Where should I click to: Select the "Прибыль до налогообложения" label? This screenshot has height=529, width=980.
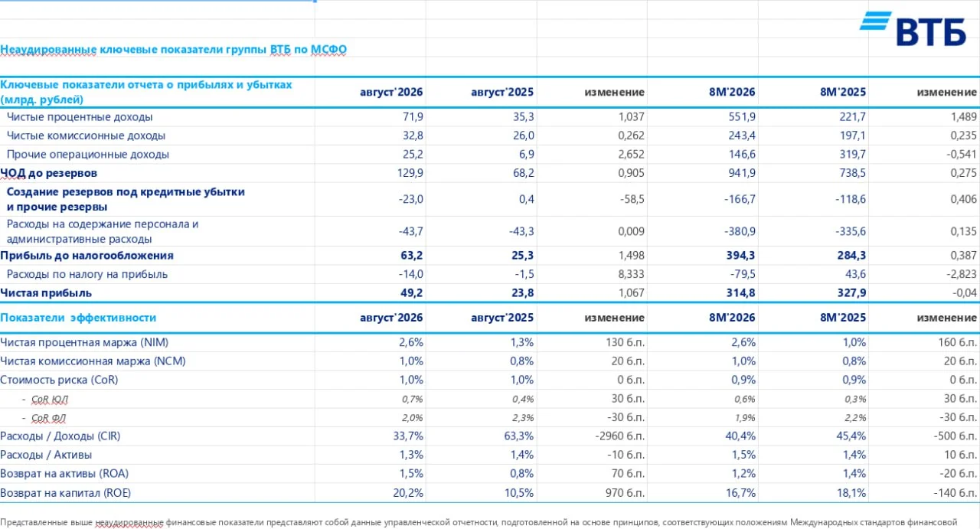pos(87,256)
